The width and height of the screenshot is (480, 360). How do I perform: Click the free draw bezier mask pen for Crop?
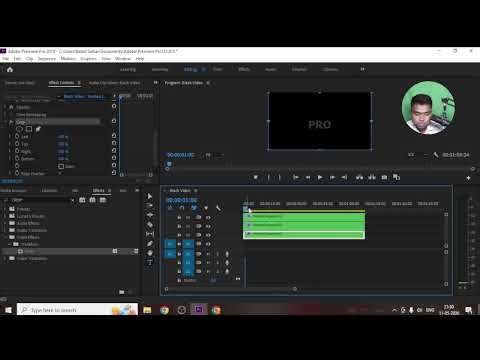[x=38, y=129]
